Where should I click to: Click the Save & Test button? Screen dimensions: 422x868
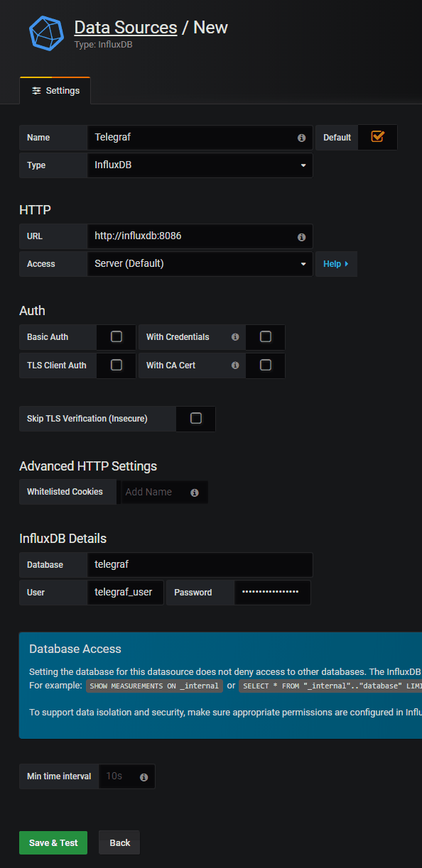click(53, 842)
